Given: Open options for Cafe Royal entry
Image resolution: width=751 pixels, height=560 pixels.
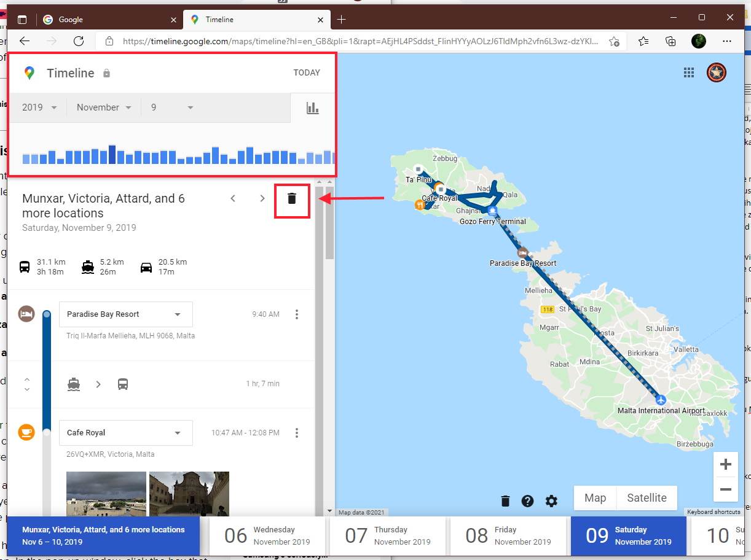Looking at the screenshot, I should 297,433.
